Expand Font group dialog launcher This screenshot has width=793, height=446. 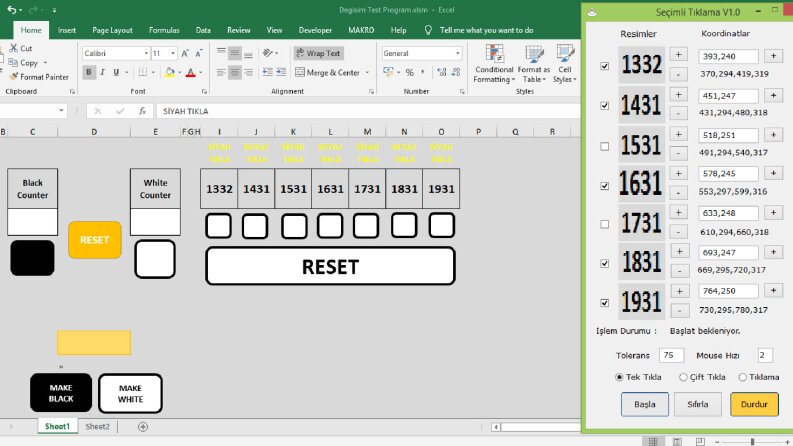point(204,92)
